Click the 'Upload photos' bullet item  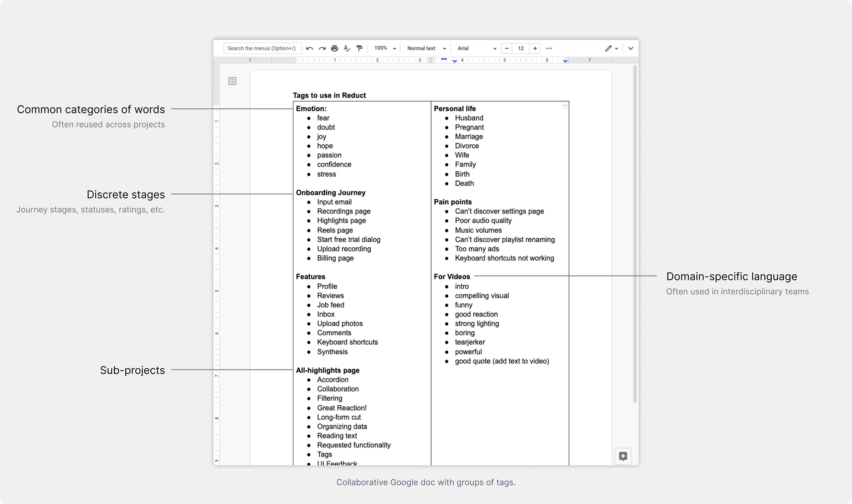[339, 324]
